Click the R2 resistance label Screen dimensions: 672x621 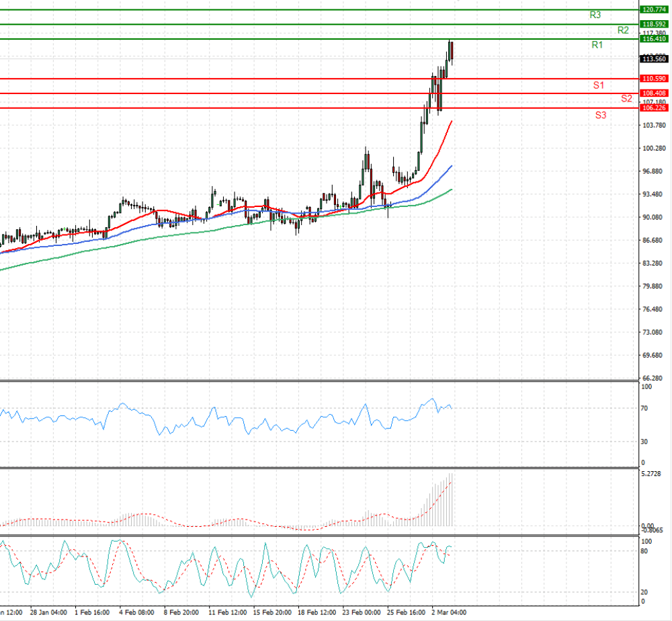[623, 30]
